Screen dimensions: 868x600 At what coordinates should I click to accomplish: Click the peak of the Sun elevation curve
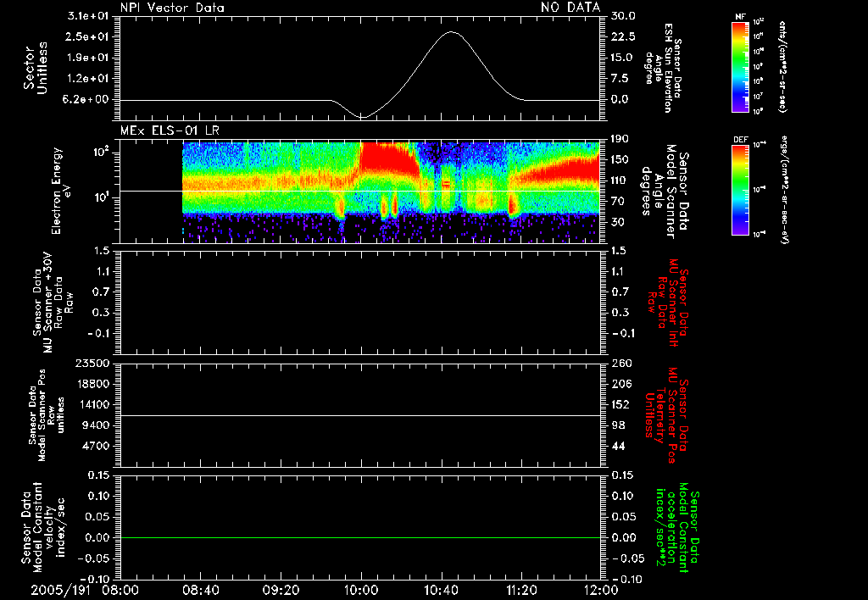[452, 32]
